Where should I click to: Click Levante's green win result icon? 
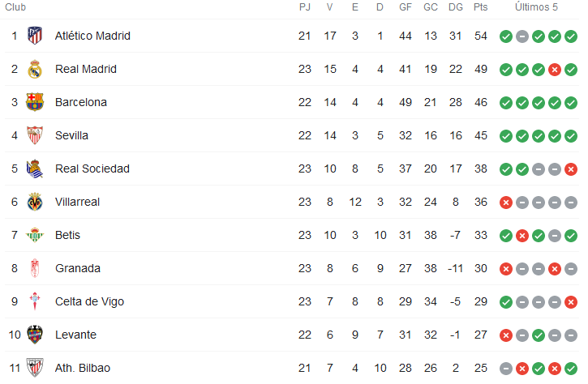[539, 335]
